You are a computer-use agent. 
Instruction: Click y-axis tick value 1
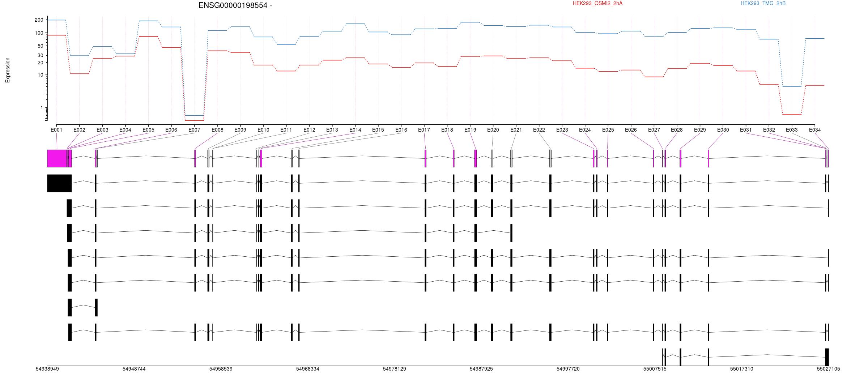coord(42,108)
